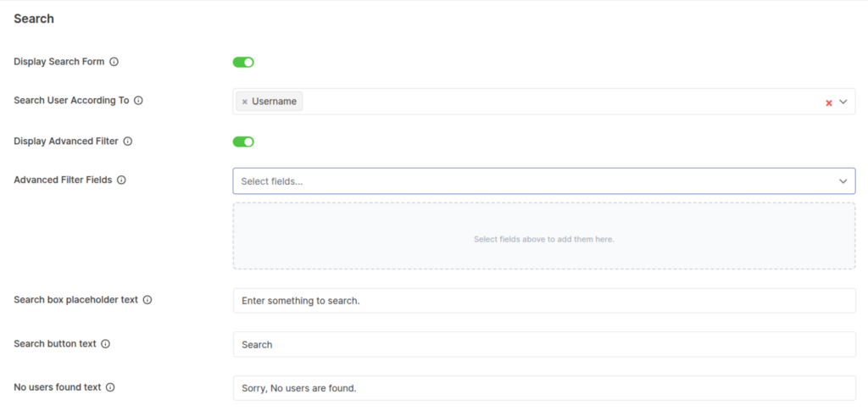The width and height of the screenshot is (868, 411).
Task: Focus the Search button text field
Action: 544,345
